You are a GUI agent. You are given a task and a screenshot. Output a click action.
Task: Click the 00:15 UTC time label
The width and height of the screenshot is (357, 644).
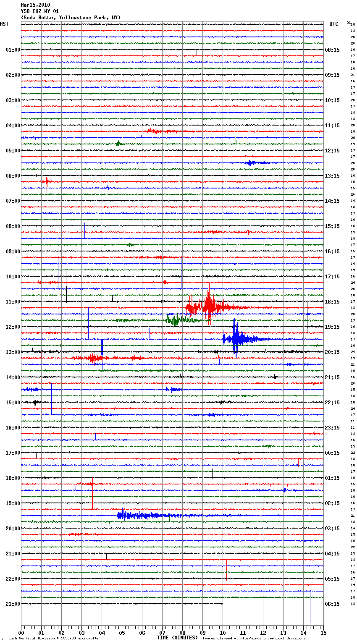pyautogui.click(x=332, y=453)
